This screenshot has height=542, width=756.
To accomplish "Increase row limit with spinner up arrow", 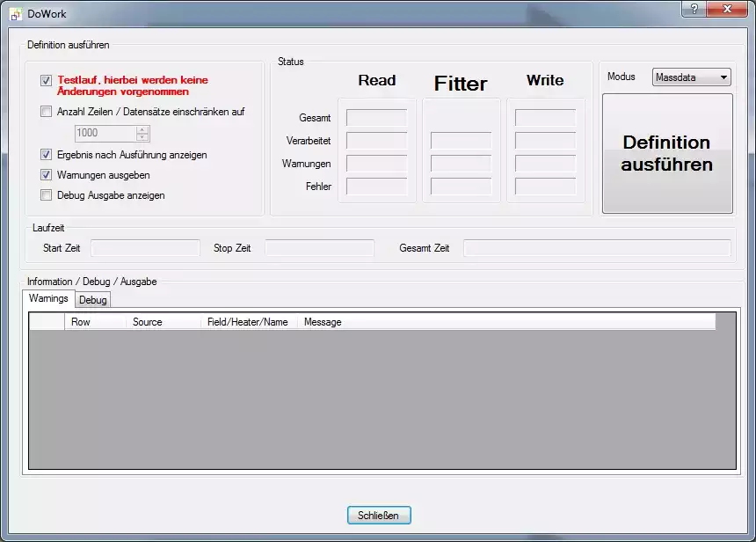I will [x=143, y=129].
